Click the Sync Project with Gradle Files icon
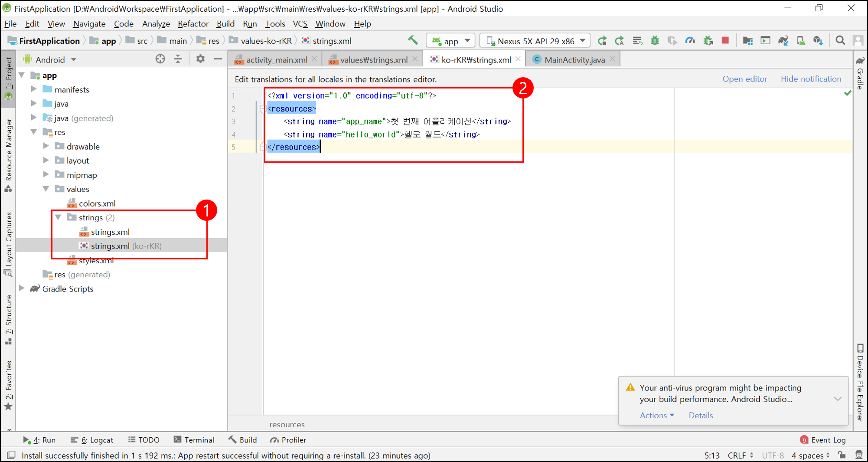This screenshot has height=462, width=868. [783, 41]
